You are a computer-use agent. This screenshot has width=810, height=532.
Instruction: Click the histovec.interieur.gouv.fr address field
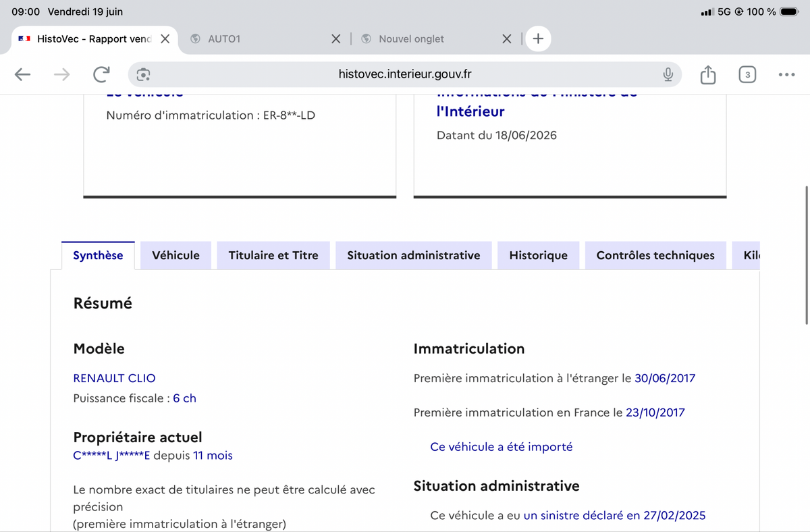405,74
